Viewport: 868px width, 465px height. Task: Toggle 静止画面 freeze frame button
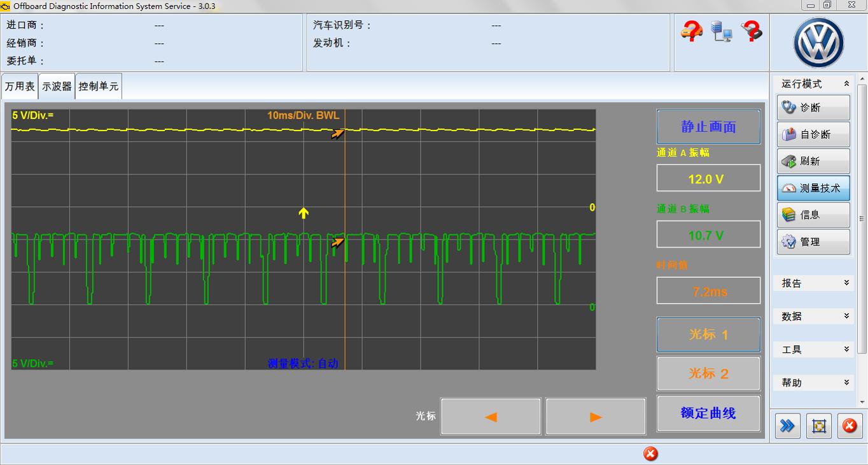tap(708, 127)
